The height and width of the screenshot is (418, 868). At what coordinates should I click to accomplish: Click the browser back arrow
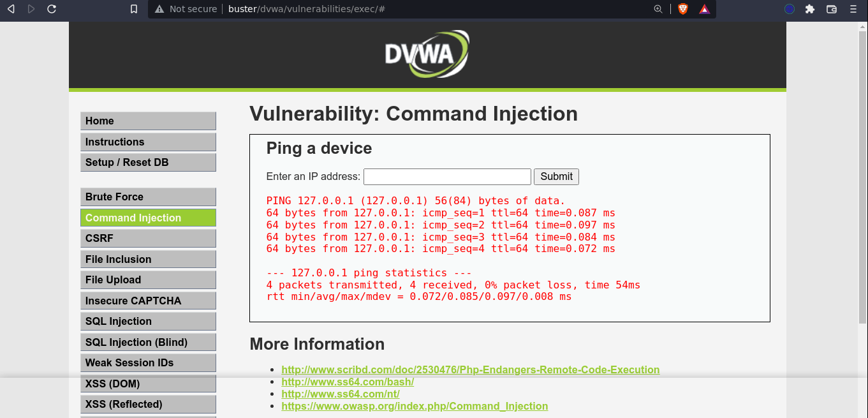tap(11, 9)
